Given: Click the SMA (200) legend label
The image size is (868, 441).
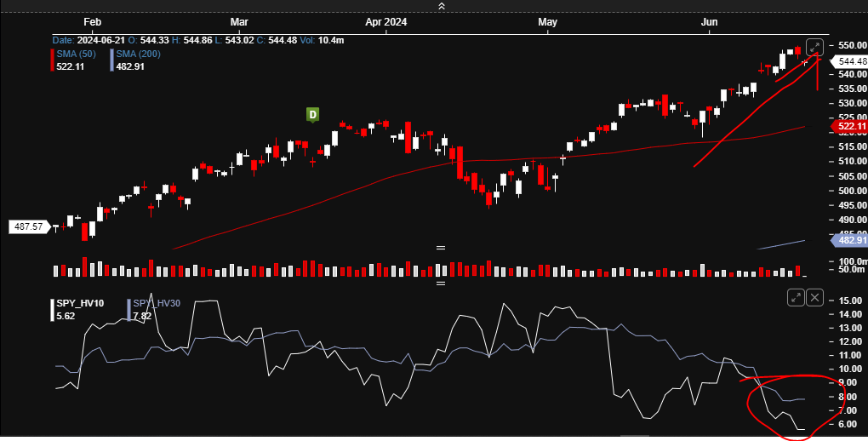Looking at the screenshot, I should pyautogui.click(x=139, y=54).
